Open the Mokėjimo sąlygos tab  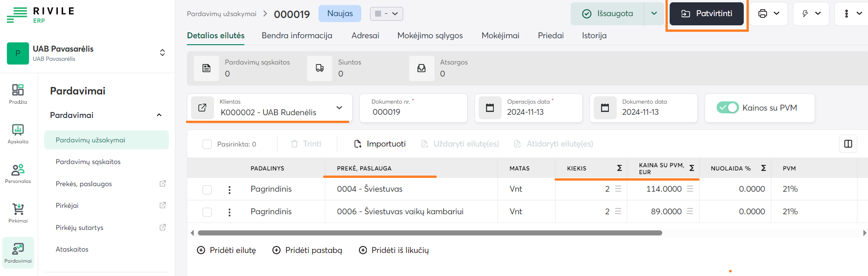click(430, 35)
